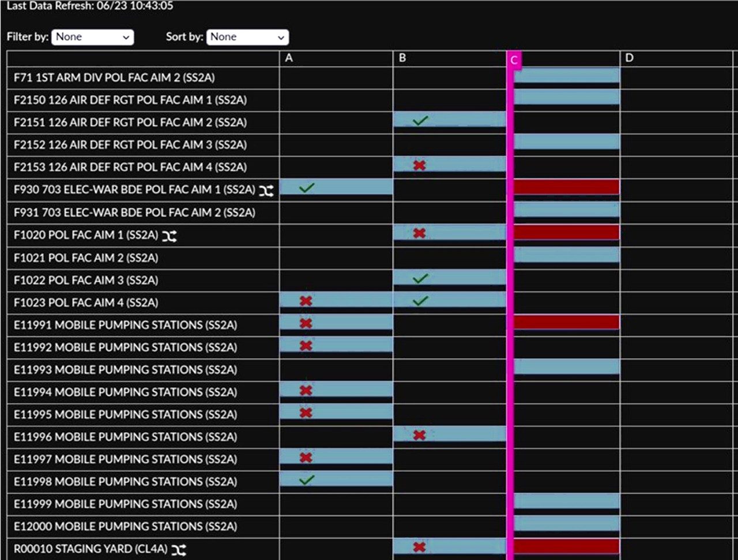Click red X in E11996 row column B

pyautogui.click(x=420, y=435)
